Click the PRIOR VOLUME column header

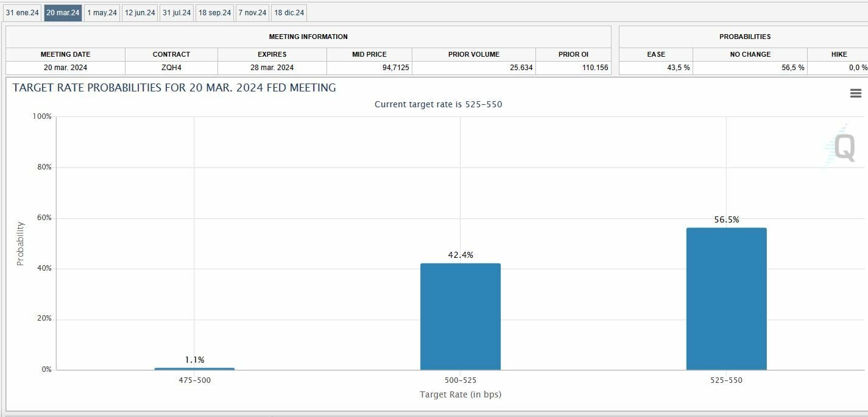click(474, 54)
